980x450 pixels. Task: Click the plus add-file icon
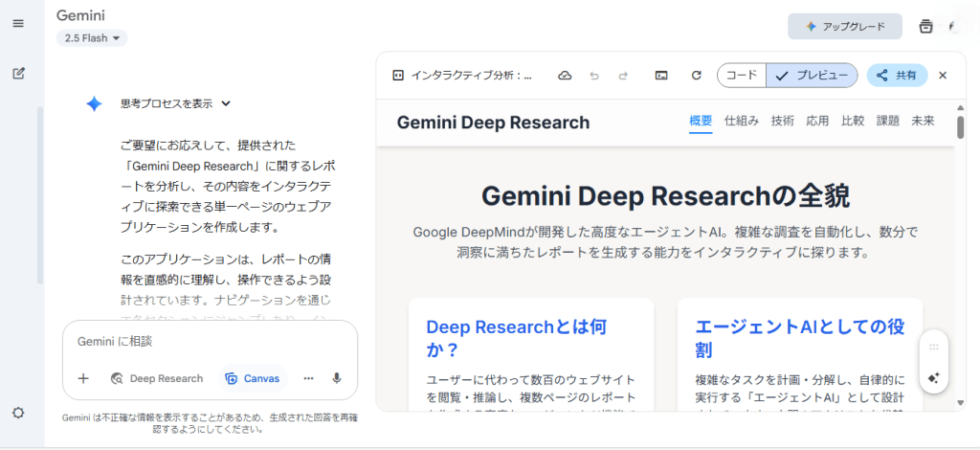[x=83, y=378]
